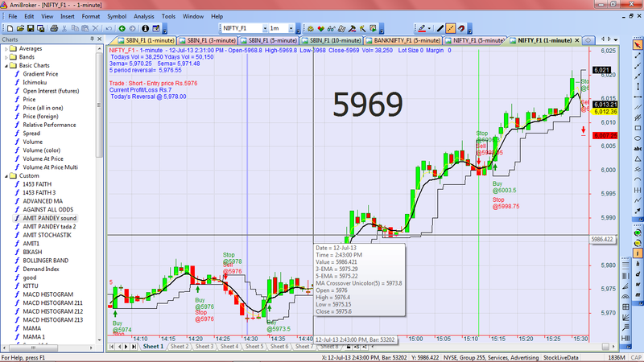644x362 pixels.
Task: Select the triangle drawing tool
Action: coord(638,158)
